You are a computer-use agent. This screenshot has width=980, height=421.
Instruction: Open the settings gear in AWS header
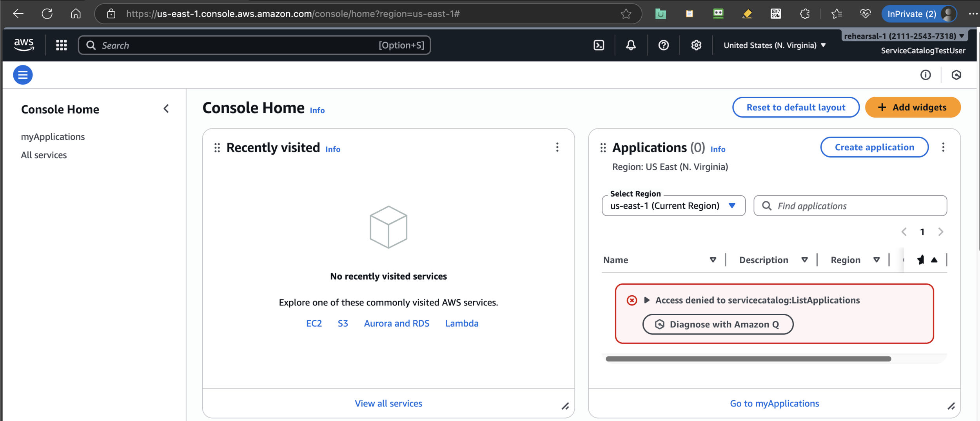(x=696, y=45)
